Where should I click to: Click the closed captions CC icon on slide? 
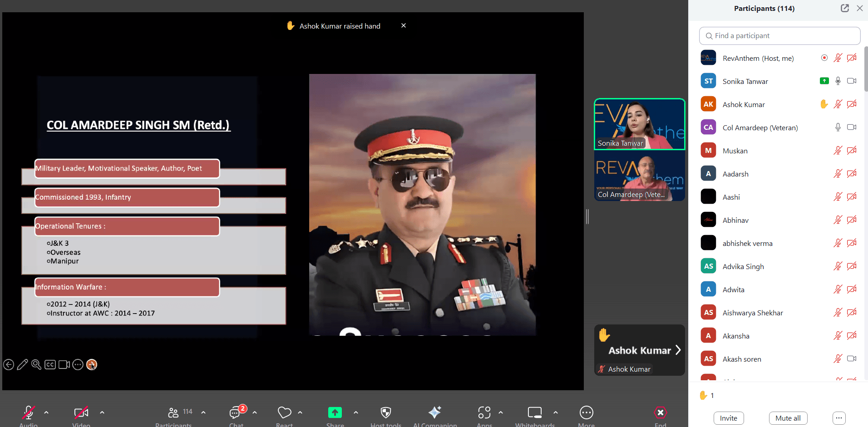pyautogui.click(x=50, y=364)
